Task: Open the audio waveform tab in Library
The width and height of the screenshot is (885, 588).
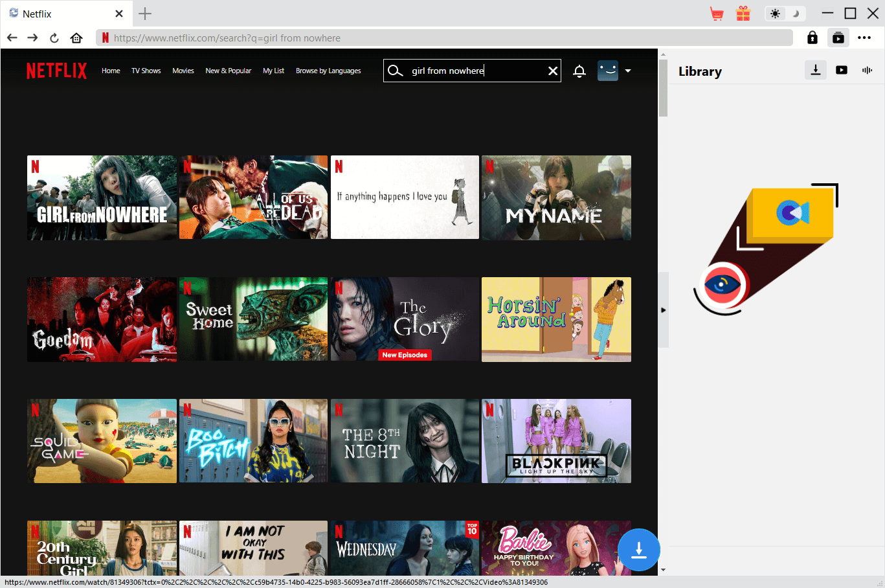Action: pos(867,70)
